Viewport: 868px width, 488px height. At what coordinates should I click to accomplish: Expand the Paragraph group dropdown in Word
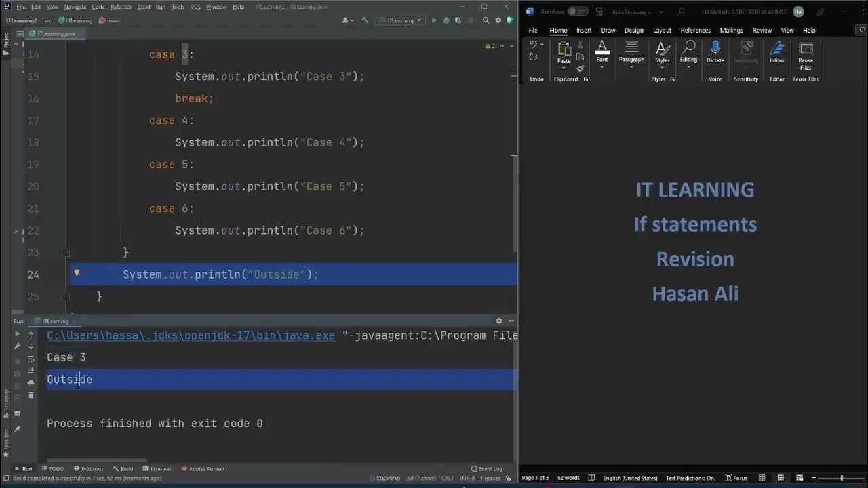pos(631,66)
